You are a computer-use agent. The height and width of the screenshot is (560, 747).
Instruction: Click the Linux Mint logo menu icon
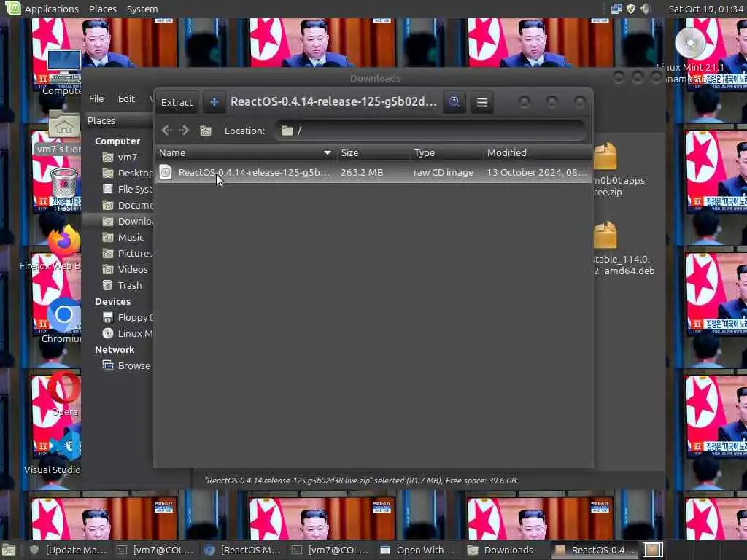(12, 8)
